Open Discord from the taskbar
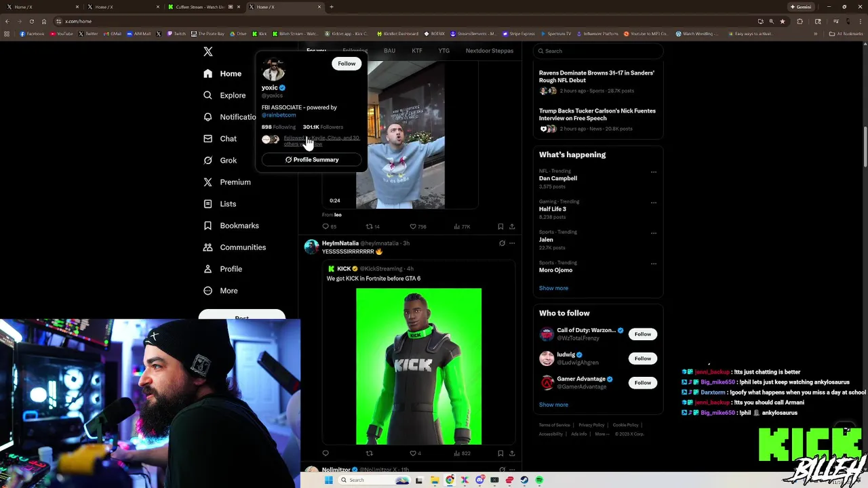Image resolution: width=868 pixels, height=488 pixels. click(x=479, y=480)
